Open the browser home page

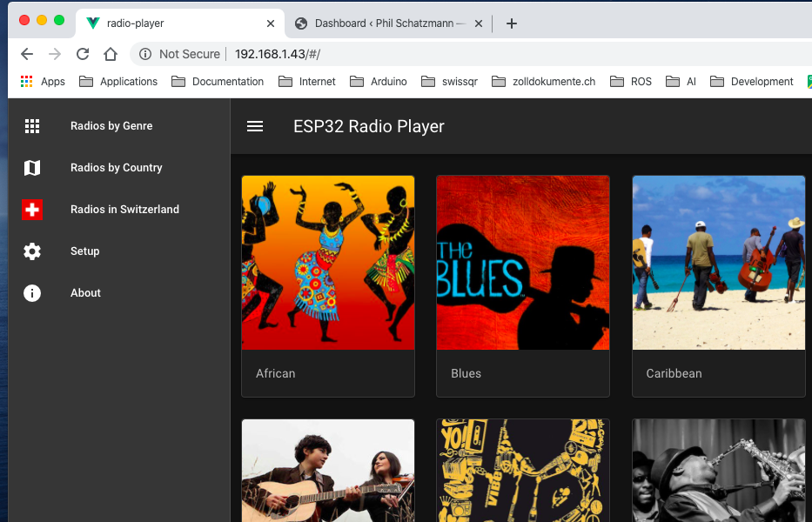111,54
